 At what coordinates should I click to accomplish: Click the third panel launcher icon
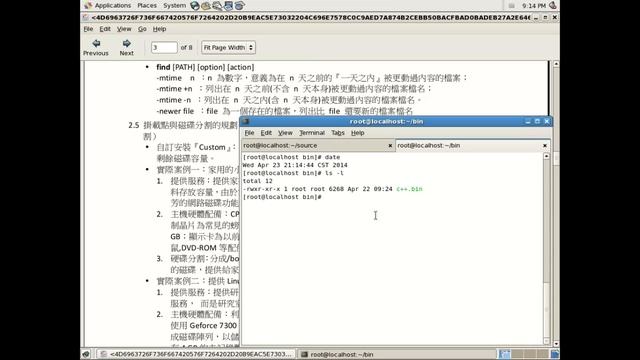(217, 5)
